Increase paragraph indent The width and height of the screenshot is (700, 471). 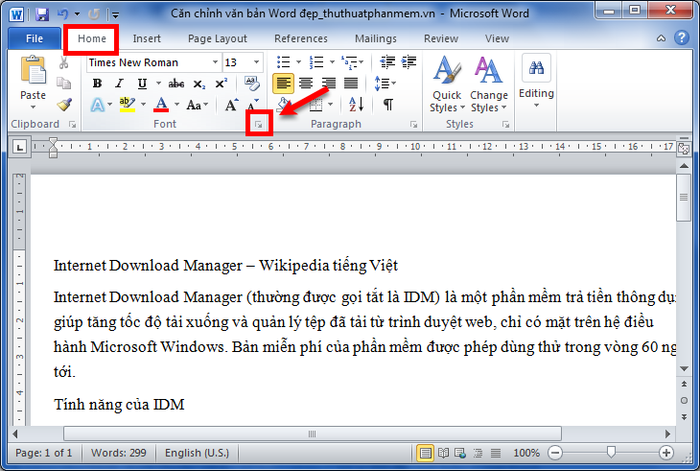coord(409,62)
